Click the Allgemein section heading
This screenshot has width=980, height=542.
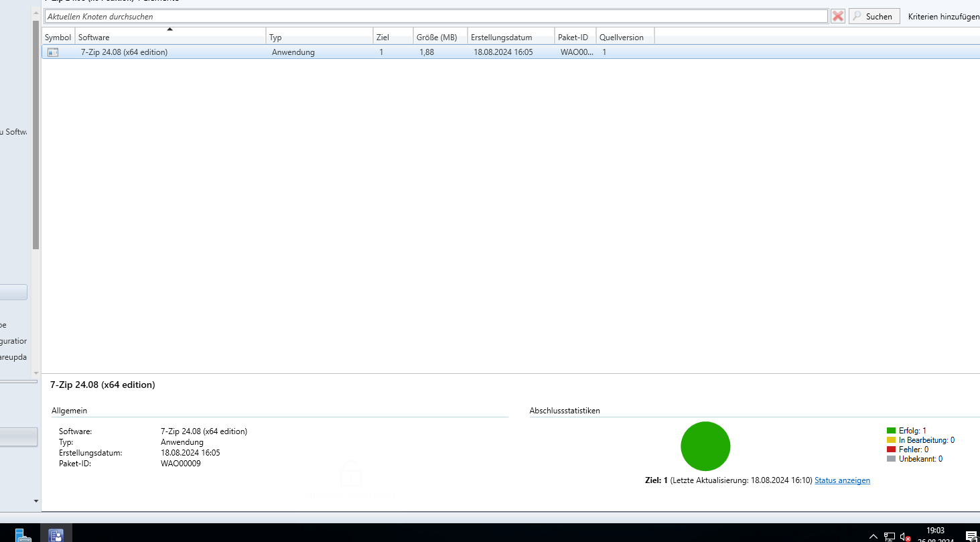(x=69, y=410)
